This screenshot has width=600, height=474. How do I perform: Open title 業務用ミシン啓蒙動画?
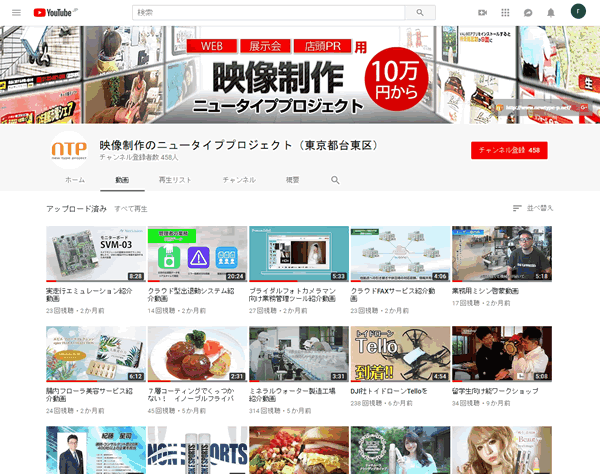pos(485,291)
